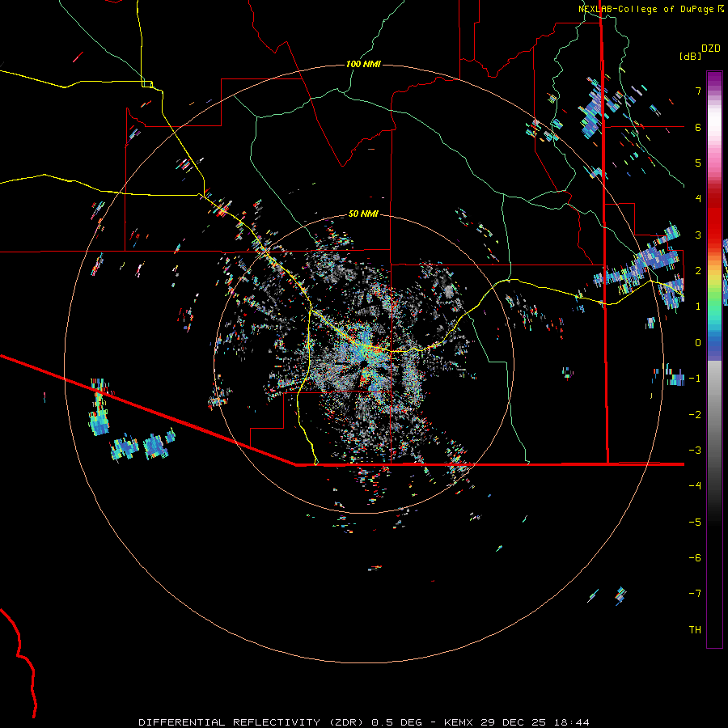Click the '50 NMI' range ring label
Viewport: 728px width, 728px height.
pyautogui.click(x=363, y=214)
